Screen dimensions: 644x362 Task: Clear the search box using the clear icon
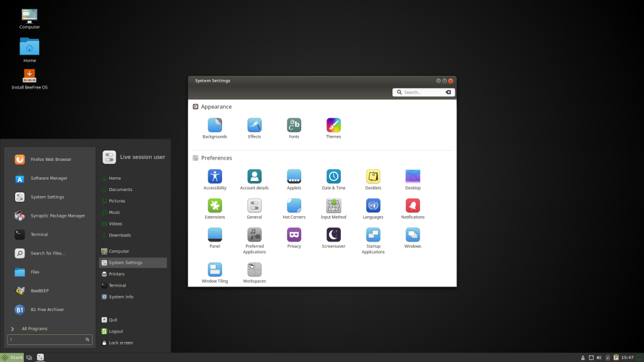(447, 92)
